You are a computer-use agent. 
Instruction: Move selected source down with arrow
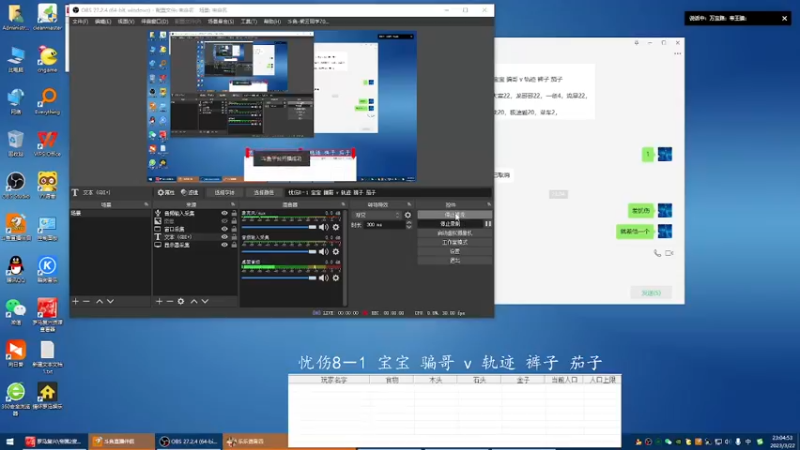click(x=205, y=302)
